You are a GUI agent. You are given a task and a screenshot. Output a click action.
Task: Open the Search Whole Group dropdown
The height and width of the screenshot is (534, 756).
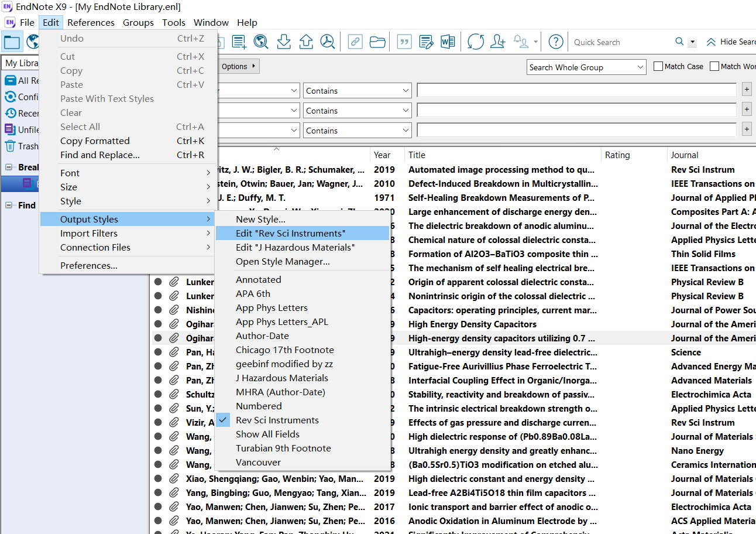click(586, 67)
